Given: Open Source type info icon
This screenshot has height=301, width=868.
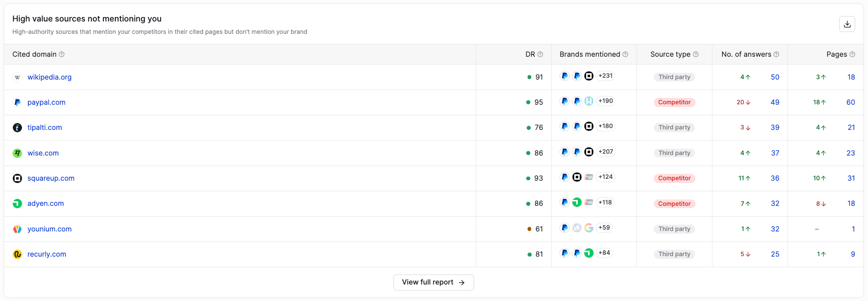Looking at the screenshot, I should pyautogui.click(x=696, y=54).
